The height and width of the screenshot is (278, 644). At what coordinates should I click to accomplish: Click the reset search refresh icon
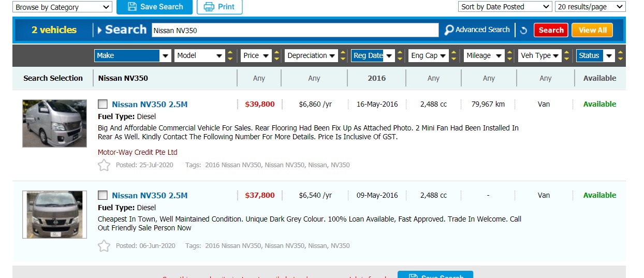point(523,30)
